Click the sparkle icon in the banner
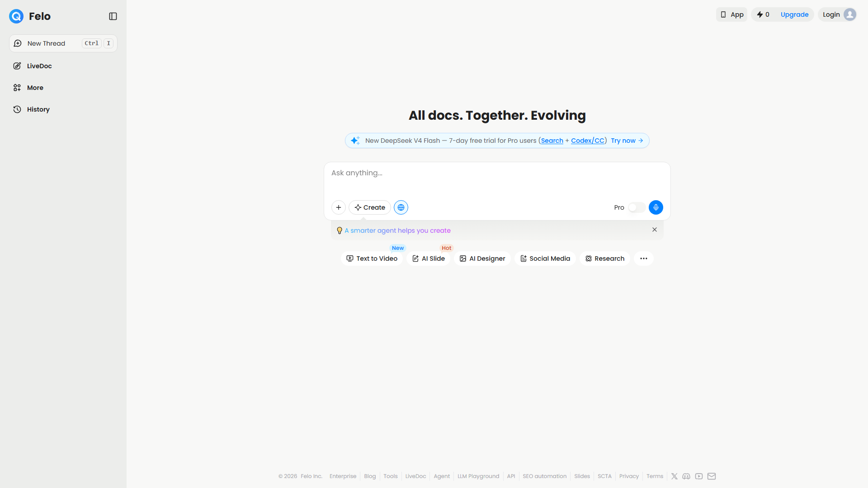Viewport: 868px width, 488px height. [x=355, y=141]
